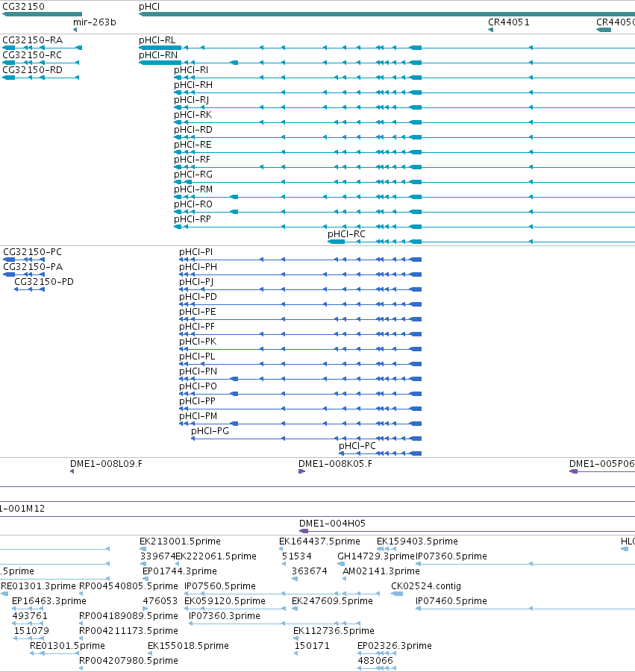Select transcript CG32150-RA
The image size is (635, 672).
[x=33, y=40]
